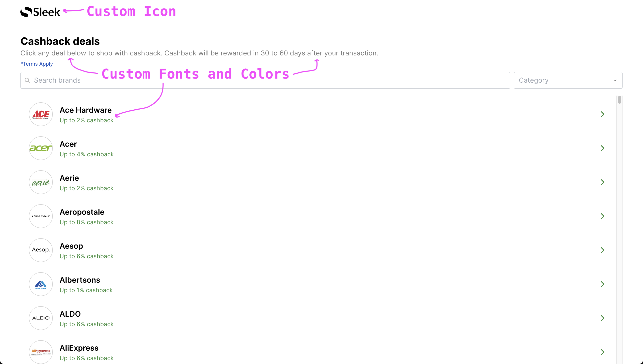The image size is (643, 364).
Task: Click the Acer brand logo
Action: click(41, 148)
